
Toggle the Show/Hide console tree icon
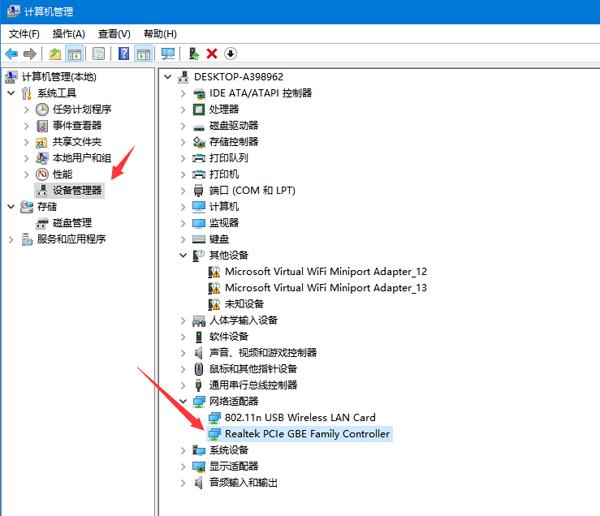[x=75, y=54]
